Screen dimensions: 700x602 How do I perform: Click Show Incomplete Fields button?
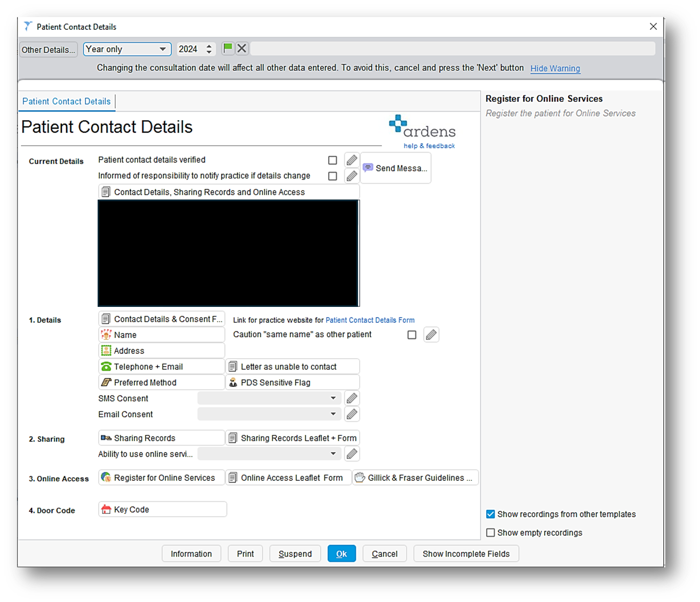pos(466,553)
